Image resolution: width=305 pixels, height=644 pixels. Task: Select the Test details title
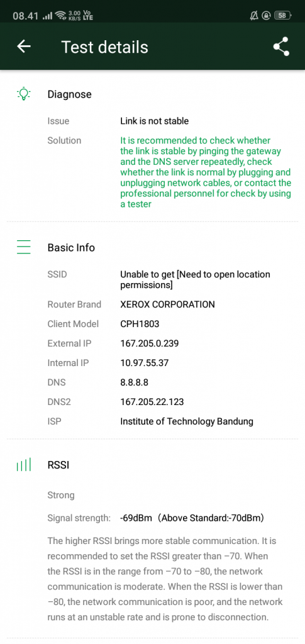(x=104, y=47)
